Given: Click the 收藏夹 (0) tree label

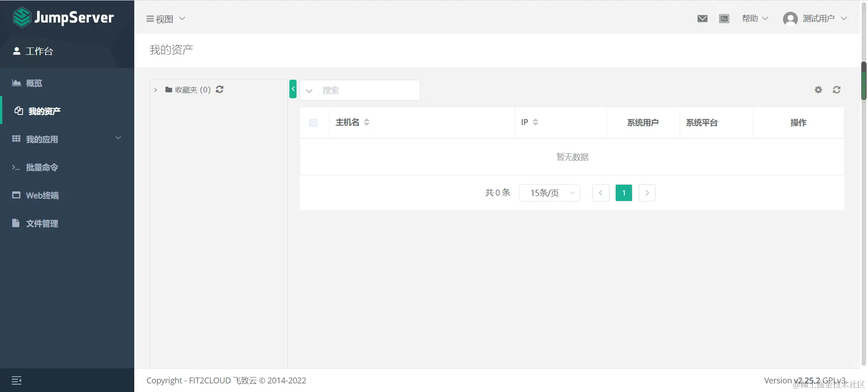Looking at the screenshot, I should (x=193, y=90).
